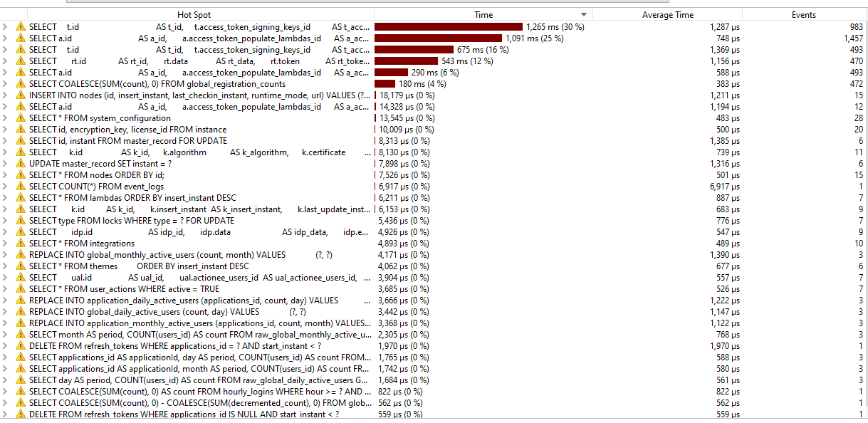The width and height of the screenshot is (868, 423).
Task: Expand SELECT * FROM system_configuration hot spot
Action: pyautogui.click(x=6, y=118)
